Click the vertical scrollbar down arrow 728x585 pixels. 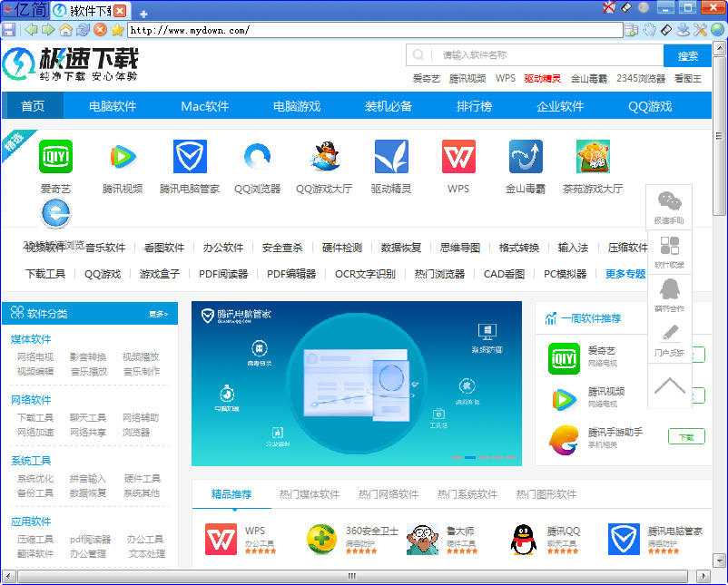point(719,561)
